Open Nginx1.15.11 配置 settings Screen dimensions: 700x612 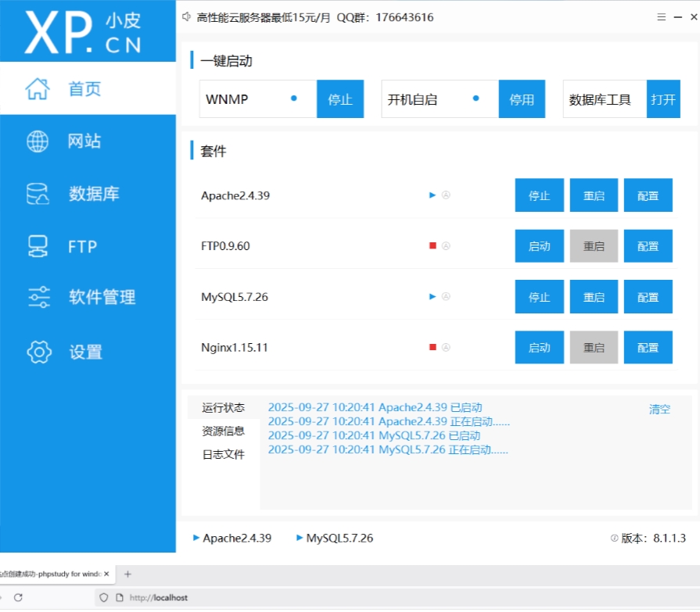pyautogui.click(x=648, y=348)
